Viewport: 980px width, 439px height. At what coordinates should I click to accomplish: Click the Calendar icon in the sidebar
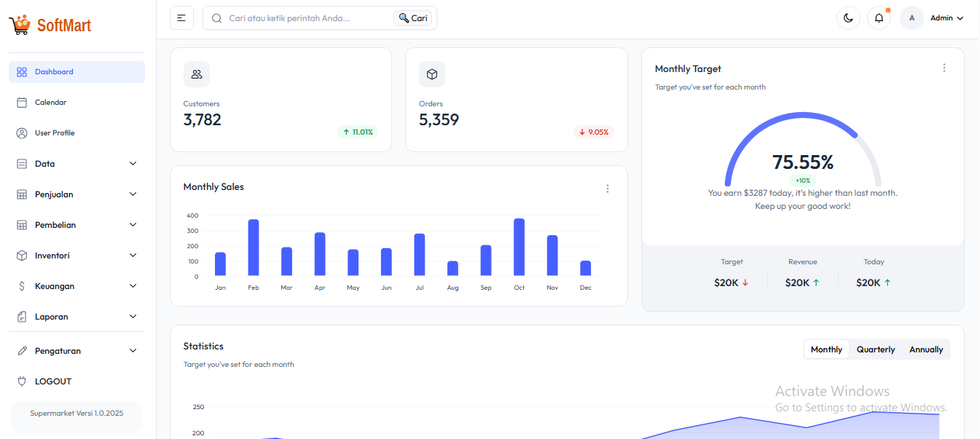[x=20, y=102]
